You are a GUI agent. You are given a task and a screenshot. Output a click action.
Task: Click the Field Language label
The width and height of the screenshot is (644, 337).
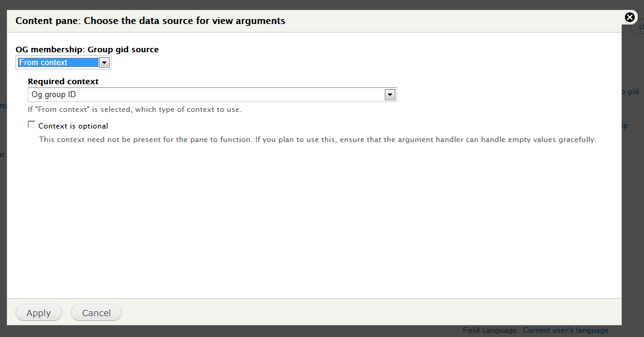[491, 330]
